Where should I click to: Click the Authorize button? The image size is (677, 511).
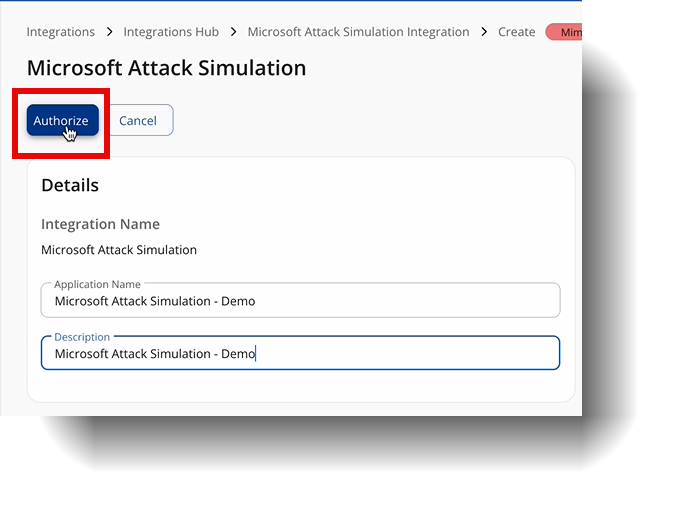pos(62,120)
